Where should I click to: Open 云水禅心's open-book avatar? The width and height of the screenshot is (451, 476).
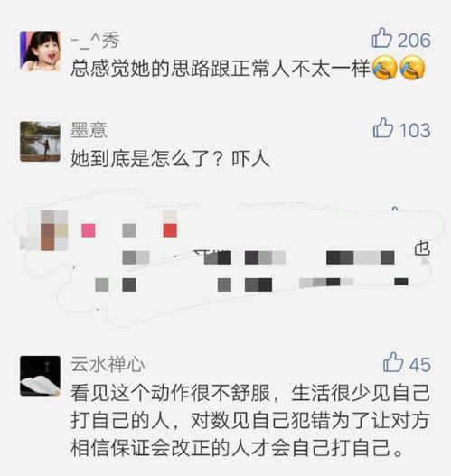click(x=40, y=376)
